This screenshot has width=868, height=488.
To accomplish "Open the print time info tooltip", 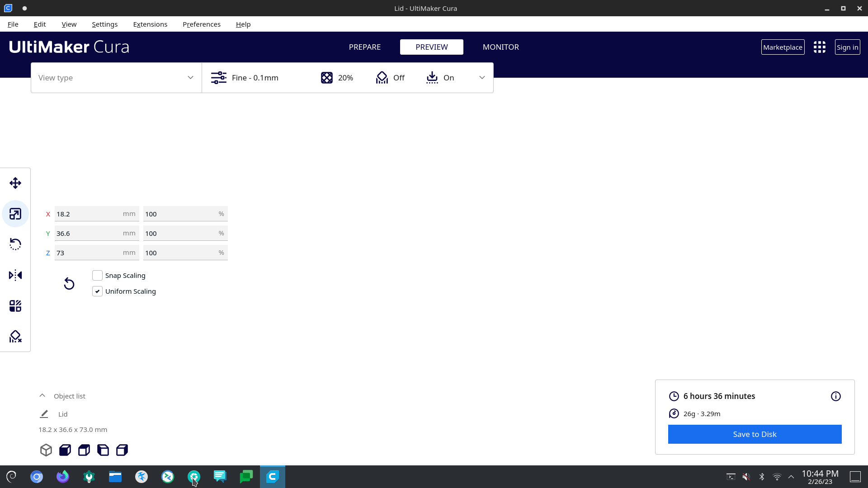I will click(x=835, y=396).
